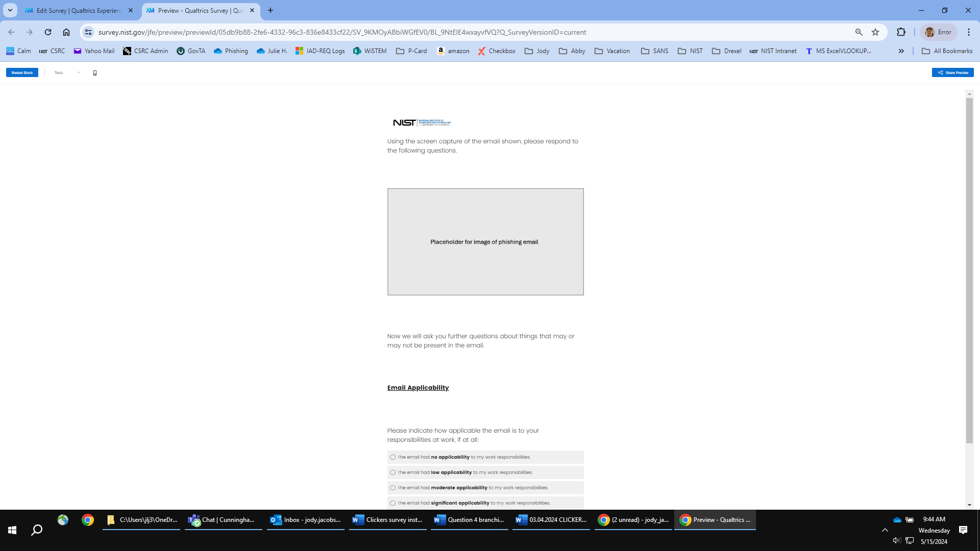Switch to the Edit Survey Qualtrics tab
The image size is (980, 551).
pyautogui.click(x=78, y=10)
